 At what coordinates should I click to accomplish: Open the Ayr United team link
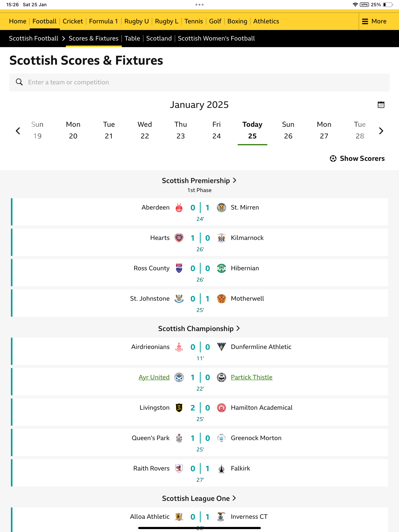coord(154,377)
